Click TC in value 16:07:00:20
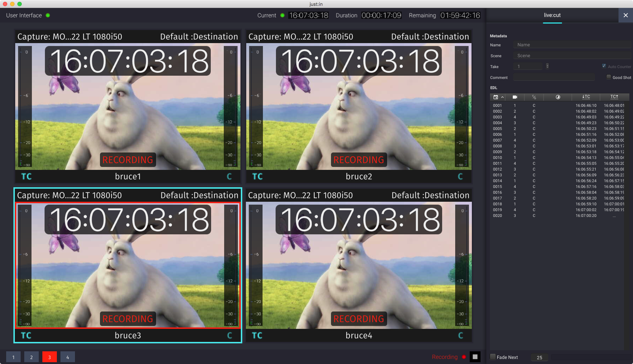The image size is (633, 364). coord(586,216)
